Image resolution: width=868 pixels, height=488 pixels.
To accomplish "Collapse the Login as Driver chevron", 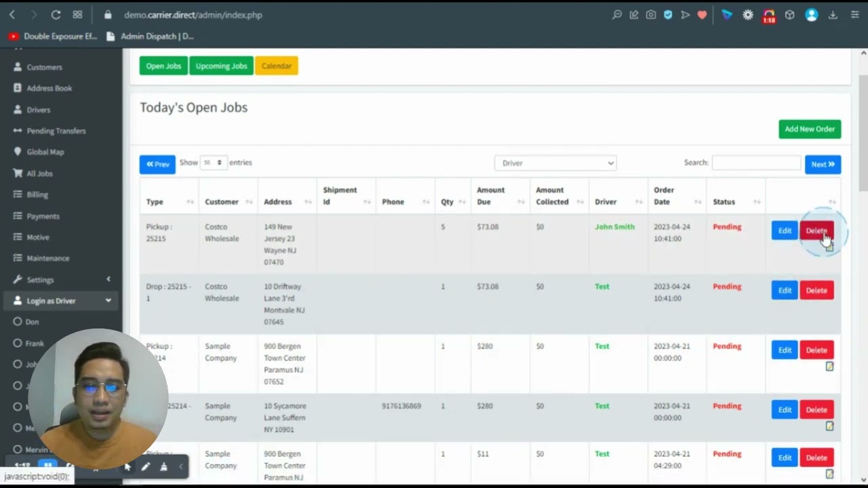I will [108, 300].
